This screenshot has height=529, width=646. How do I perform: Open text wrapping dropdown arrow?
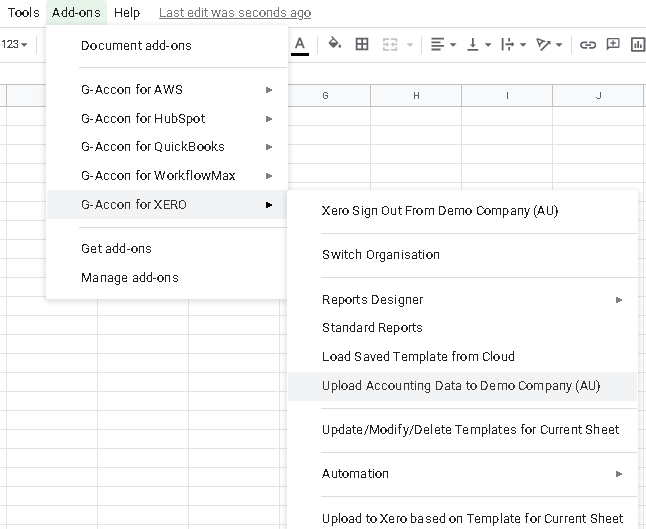tap(523, 44)
